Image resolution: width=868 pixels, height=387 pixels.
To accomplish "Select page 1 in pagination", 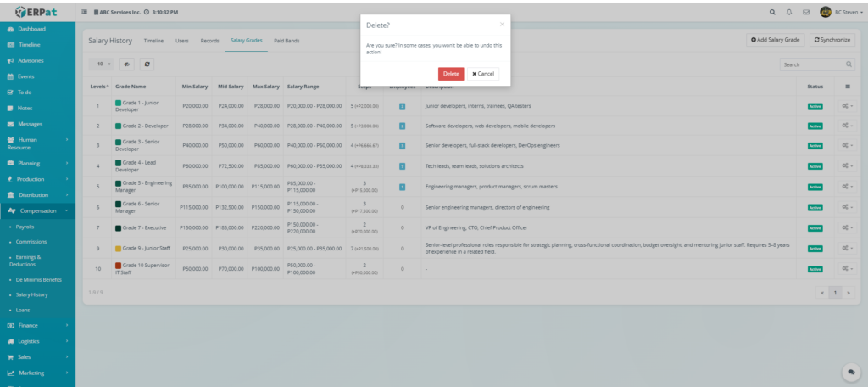I will 835,292.
